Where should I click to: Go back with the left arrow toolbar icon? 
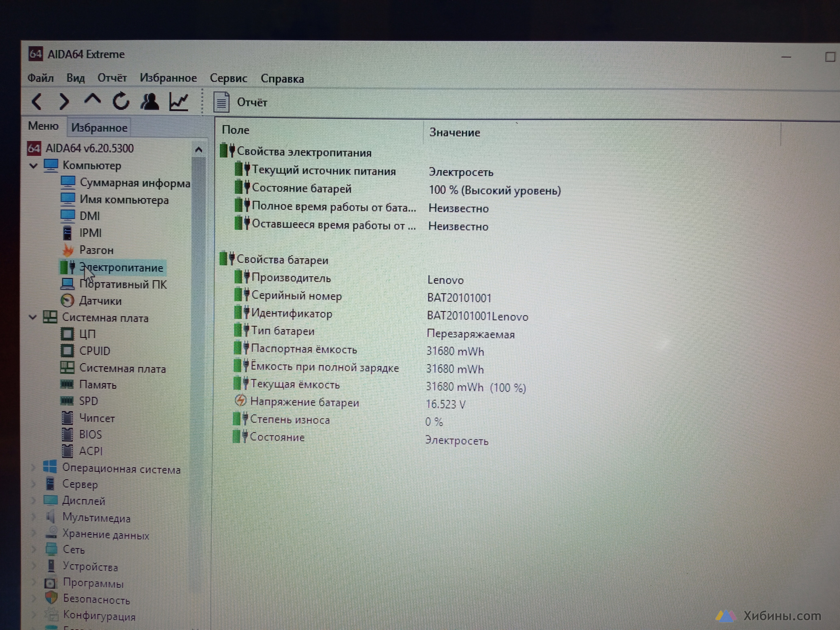37,102
